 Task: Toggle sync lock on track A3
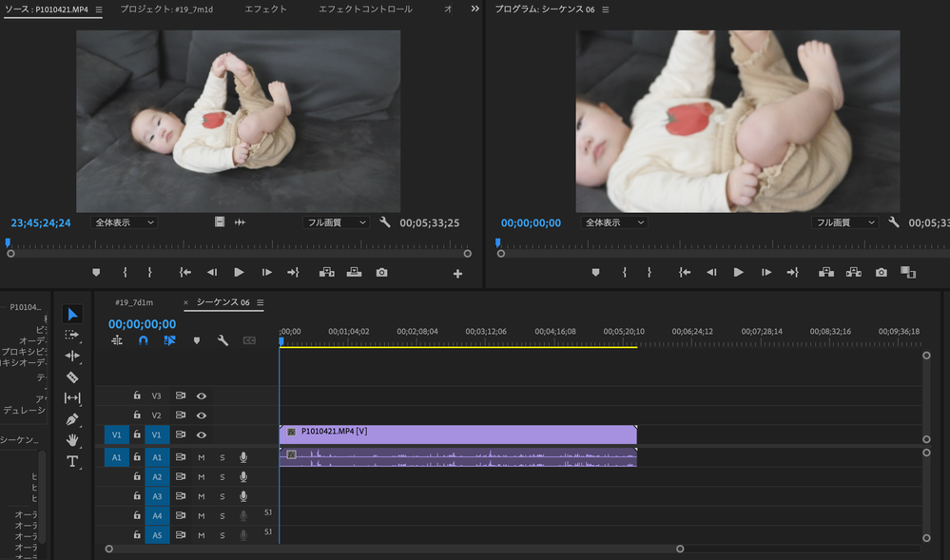point(180,495)
